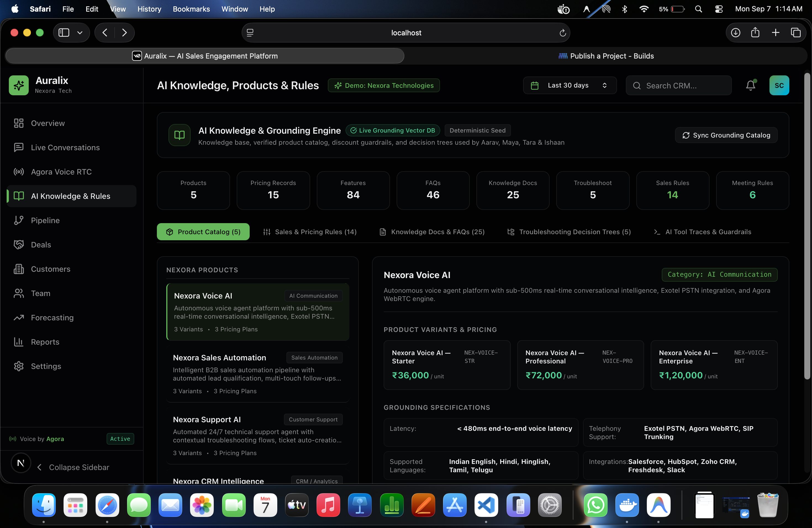Click the N avatar in sidebar footer

point(21,463)
